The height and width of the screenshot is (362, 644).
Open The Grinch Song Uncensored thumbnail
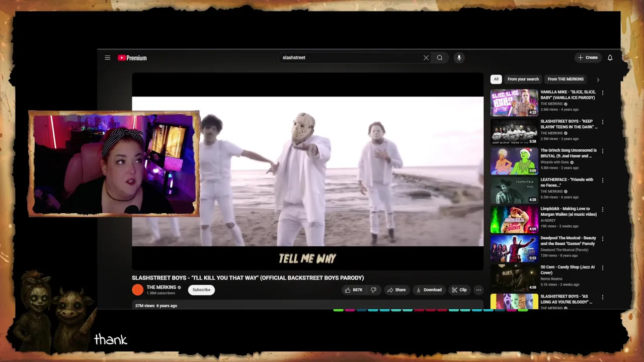[x=514, y=161]
